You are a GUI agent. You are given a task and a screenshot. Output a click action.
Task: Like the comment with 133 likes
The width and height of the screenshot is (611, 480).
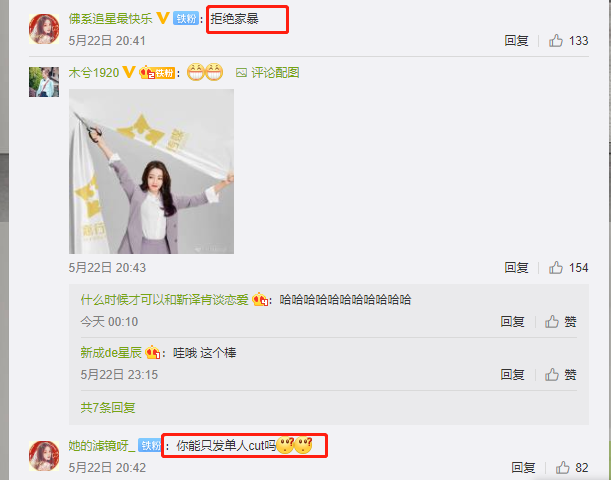556,41
